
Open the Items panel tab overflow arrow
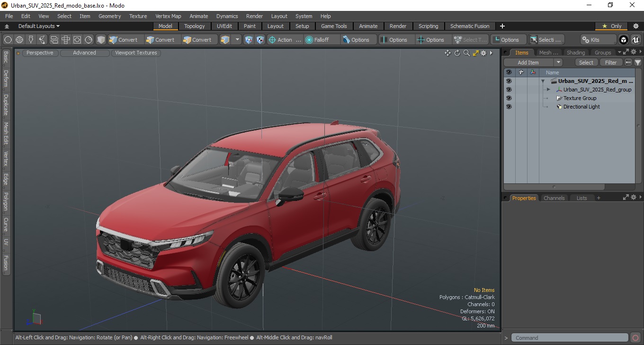(x=619, y=53)
